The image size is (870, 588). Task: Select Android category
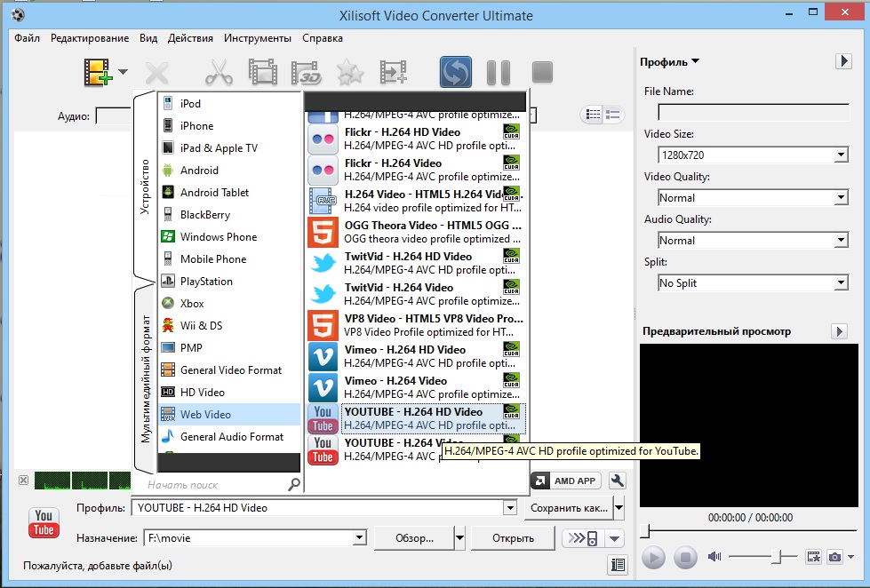(229, 171)
